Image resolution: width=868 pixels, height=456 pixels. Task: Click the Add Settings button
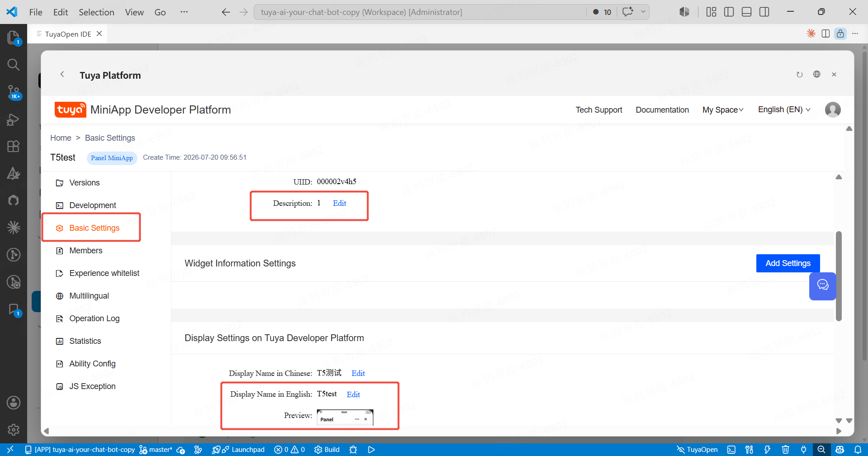click(788, 263)
